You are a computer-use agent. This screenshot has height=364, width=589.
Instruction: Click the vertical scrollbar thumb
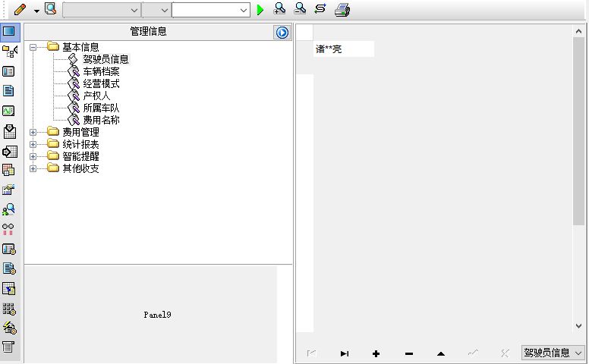pos(578,131)
